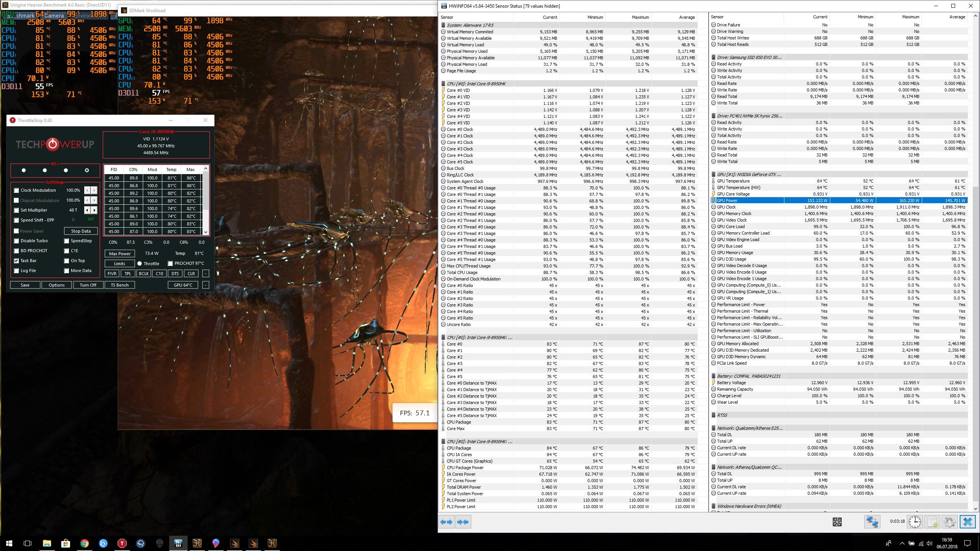
Task: Enable the Disable Turbo checkbox
Action: click(x=16, y=241)
